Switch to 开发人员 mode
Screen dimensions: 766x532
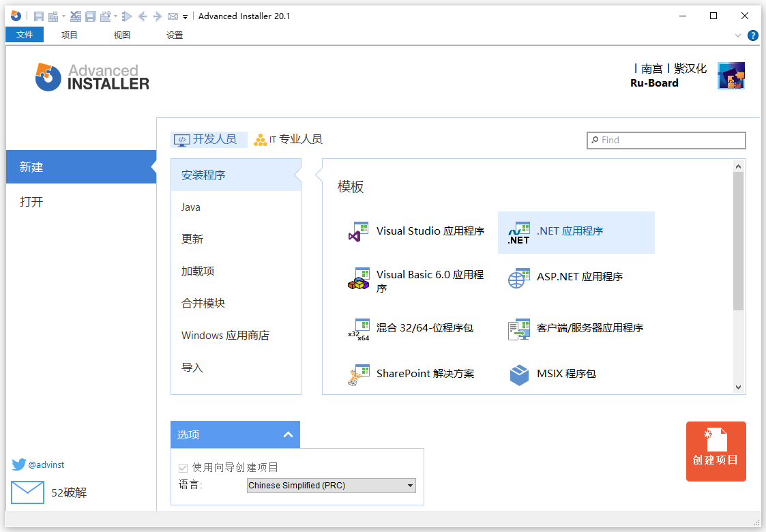(x=209, y=139)
